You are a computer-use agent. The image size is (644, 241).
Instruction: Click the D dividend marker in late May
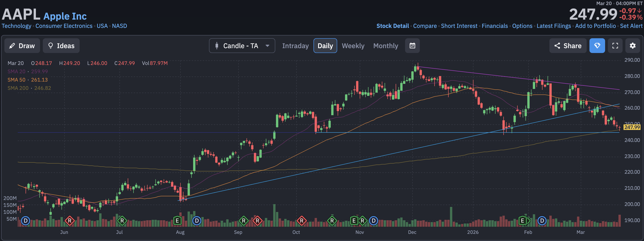26,221
